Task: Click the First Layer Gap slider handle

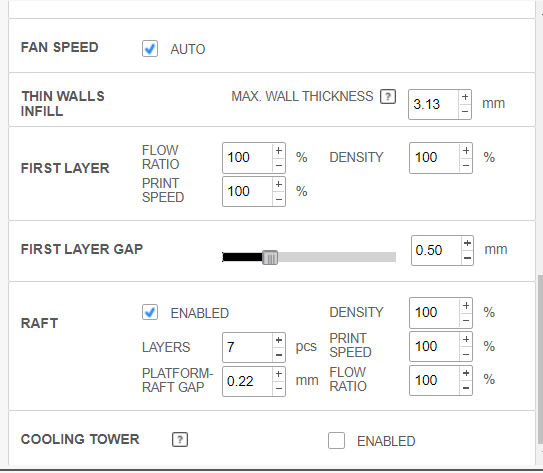Action: click(270, 257)
